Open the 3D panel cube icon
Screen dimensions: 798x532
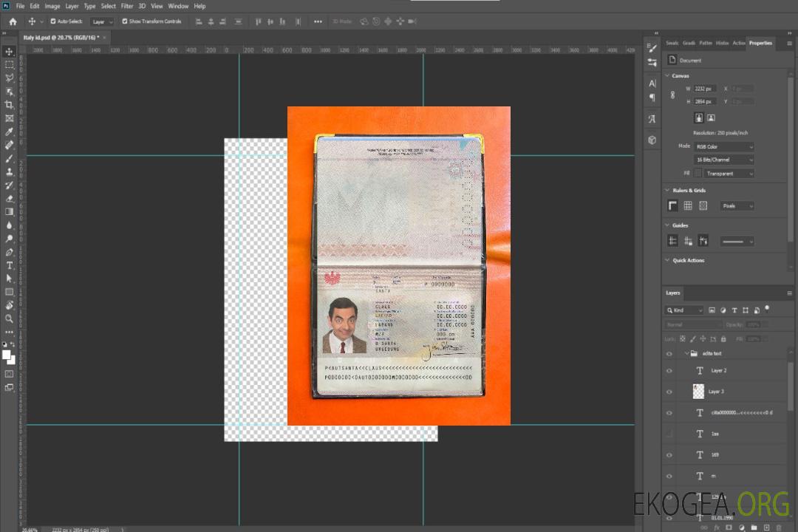[652, 140]
